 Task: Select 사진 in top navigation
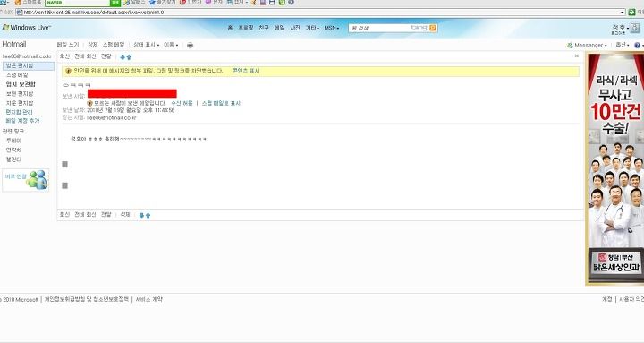(x=295, y=28)
